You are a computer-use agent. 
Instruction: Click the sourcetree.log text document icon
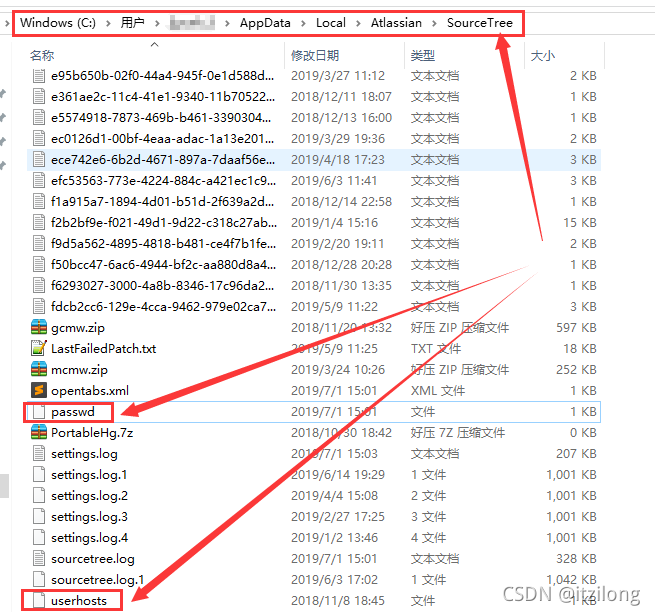(39, 558)
